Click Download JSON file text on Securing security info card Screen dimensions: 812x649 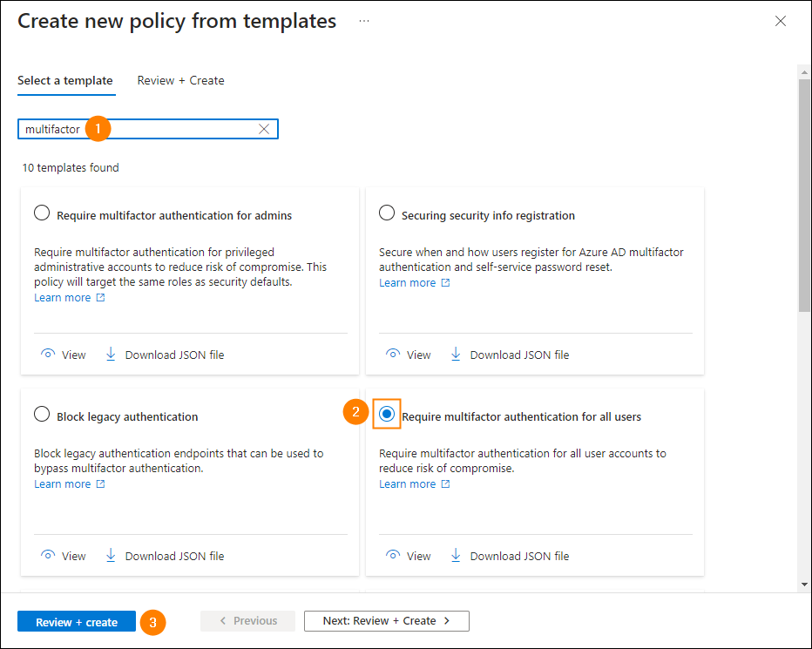(x=519, y=355)
